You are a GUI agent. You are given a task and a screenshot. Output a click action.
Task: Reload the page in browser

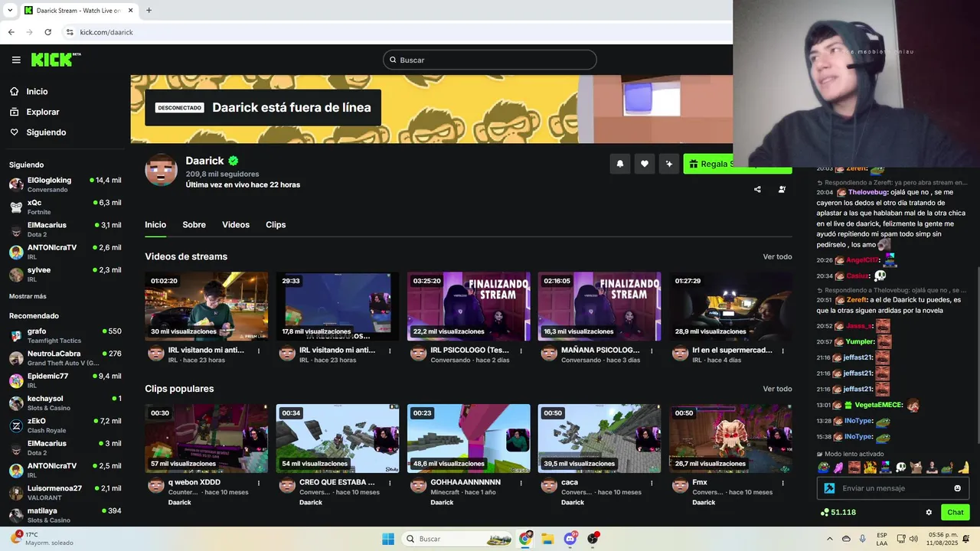[47, 32]
